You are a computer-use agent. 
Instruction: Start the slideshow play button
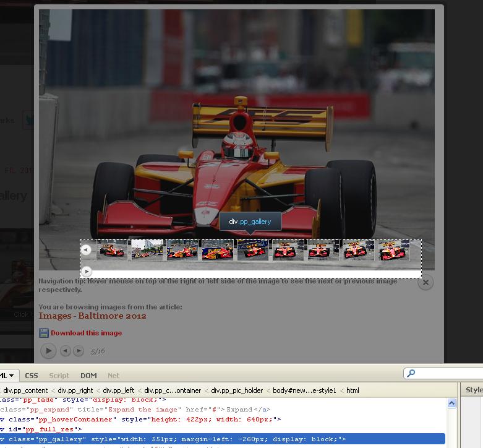48,351
